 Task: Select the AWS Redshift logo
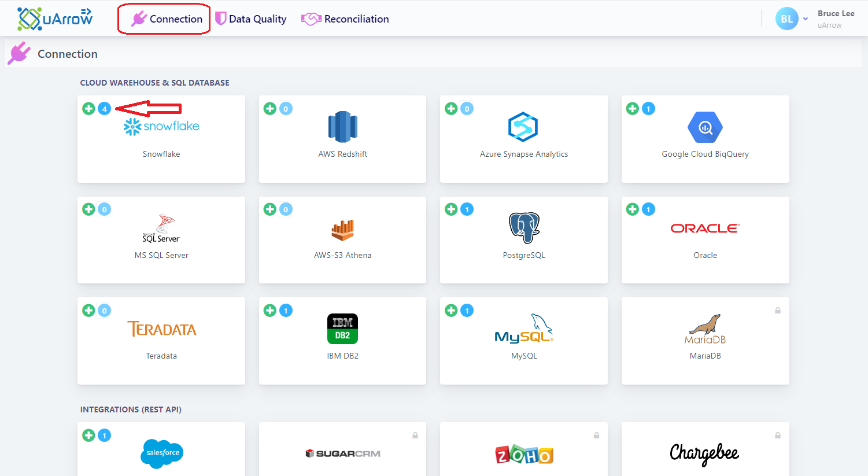click(x=343, y=127)
